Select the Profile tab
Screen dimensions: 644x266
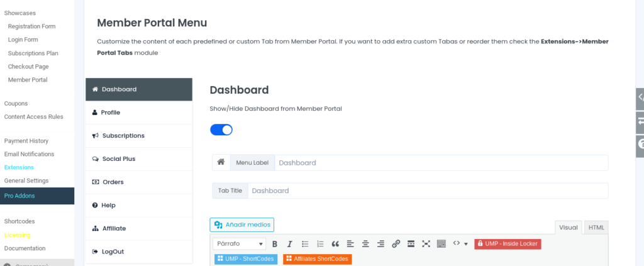[139, 113]
